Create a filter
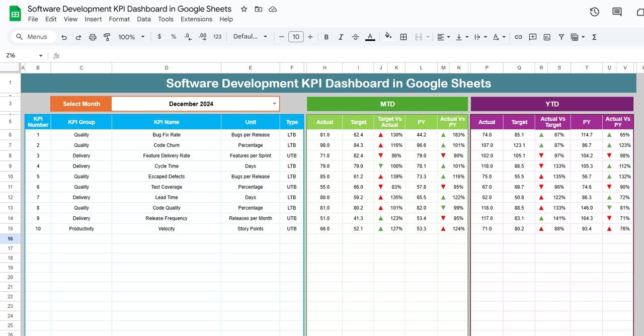Image resolution: width=644 pixels, height=336 pixels. tap(560, 37)
